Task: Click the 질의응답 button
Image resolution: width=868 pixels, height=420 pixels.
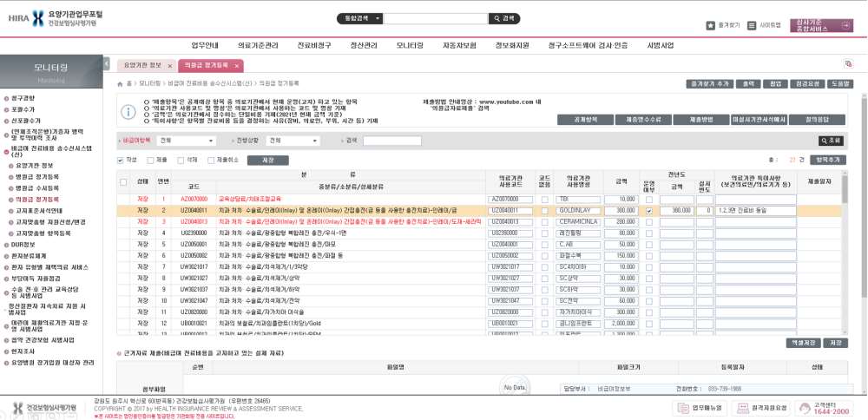Action: (x=817, y=120)
